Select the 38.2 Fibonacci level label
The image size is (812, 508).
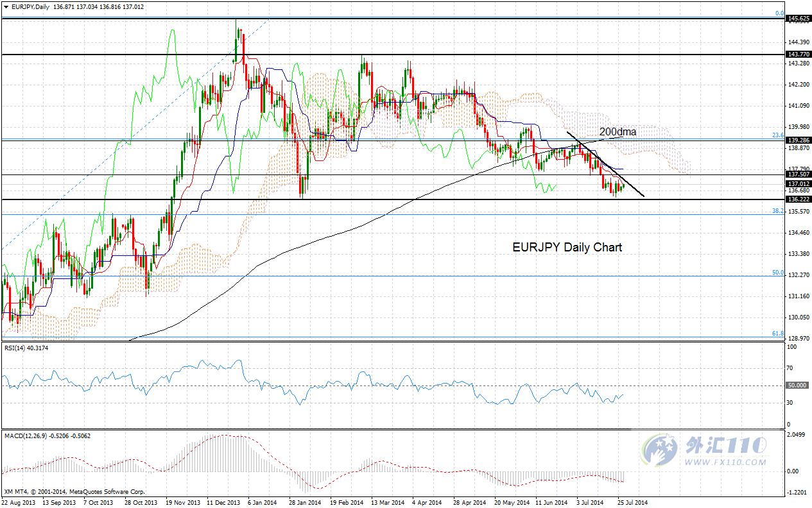click(778, 210)
